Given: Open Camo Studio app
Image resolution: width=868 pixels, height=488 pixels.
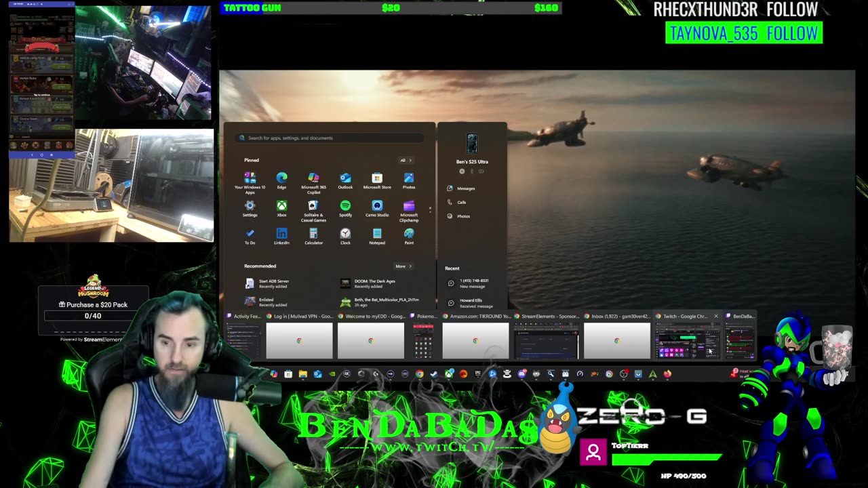Looking at the screenshot, I should point(377,209).
